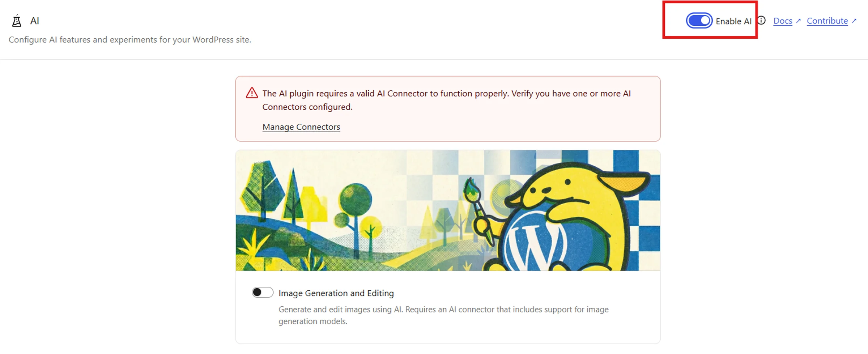Click the AI flask icon in header

point(17,21)
